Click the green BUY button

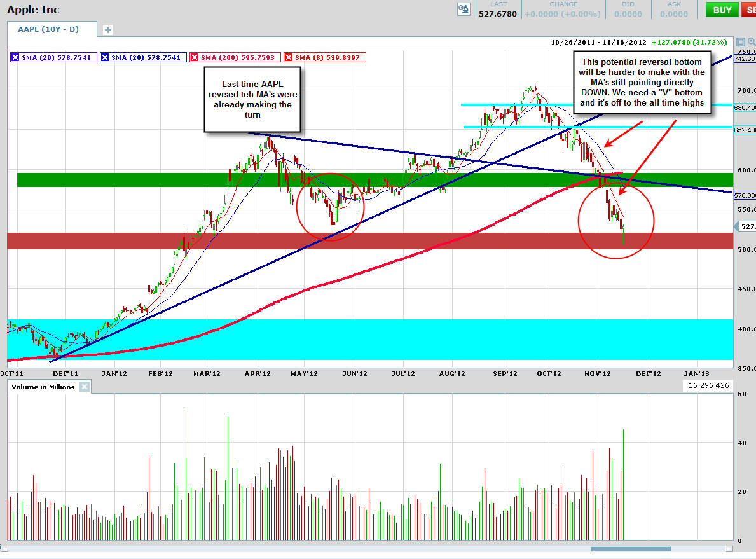(x=722, y=10)
